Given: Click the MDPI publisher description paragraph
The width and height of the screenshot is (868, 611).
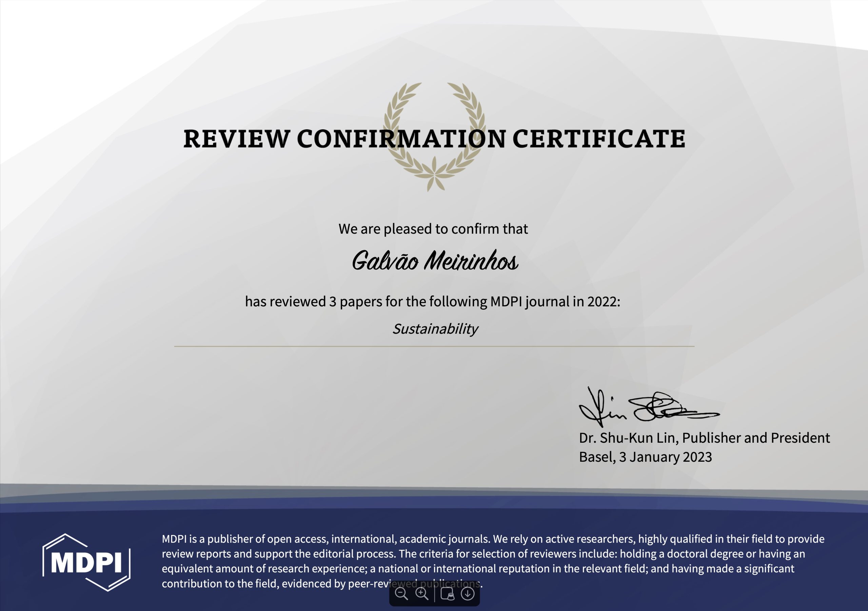Looking at the screenshot, I should click(x=493, y=561).
